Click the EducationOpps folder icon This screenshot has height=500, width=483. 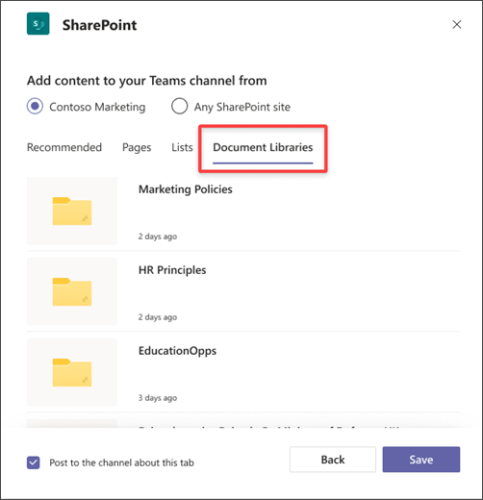point(72,373)
